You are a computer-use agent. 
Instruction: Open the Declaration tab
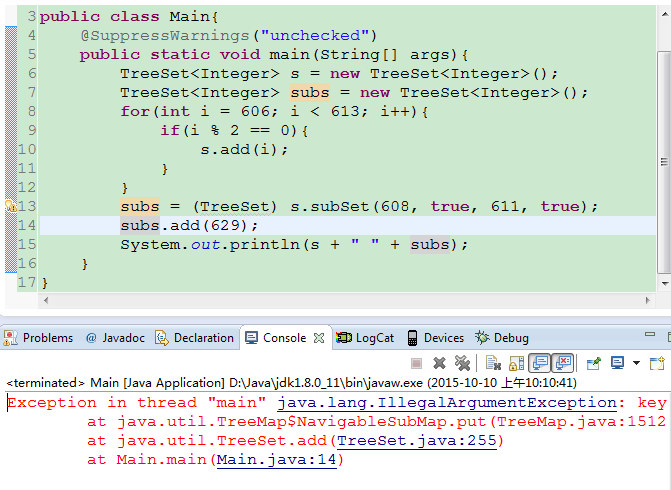pyautogui.click(x=194, y=338)
